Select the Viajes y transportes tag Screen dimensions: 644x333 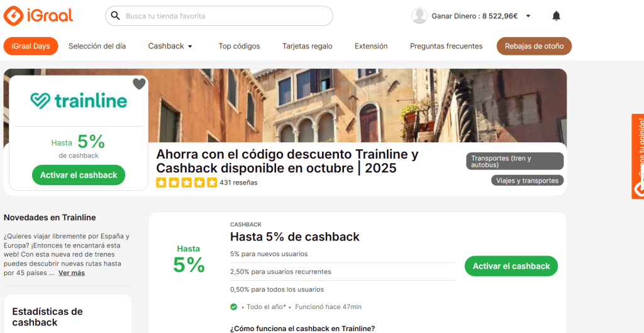click(528, 181)
